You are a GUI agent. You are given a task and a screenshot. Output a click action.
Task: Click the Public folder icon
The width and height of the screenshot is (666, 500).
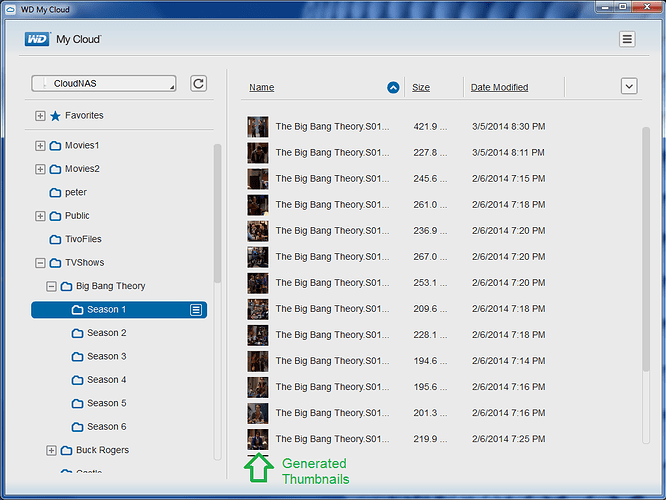click(55, 216)
